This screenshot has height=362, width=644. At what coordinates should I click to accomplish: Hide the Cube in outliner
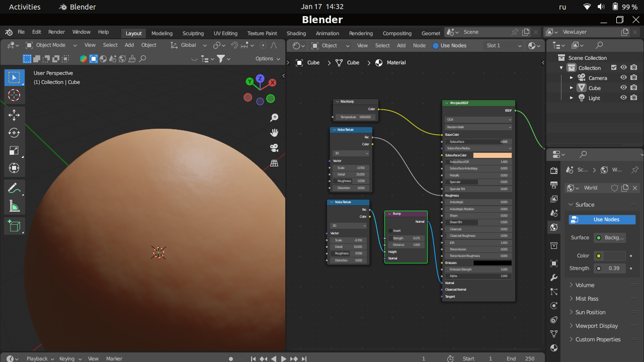(623, 88)
